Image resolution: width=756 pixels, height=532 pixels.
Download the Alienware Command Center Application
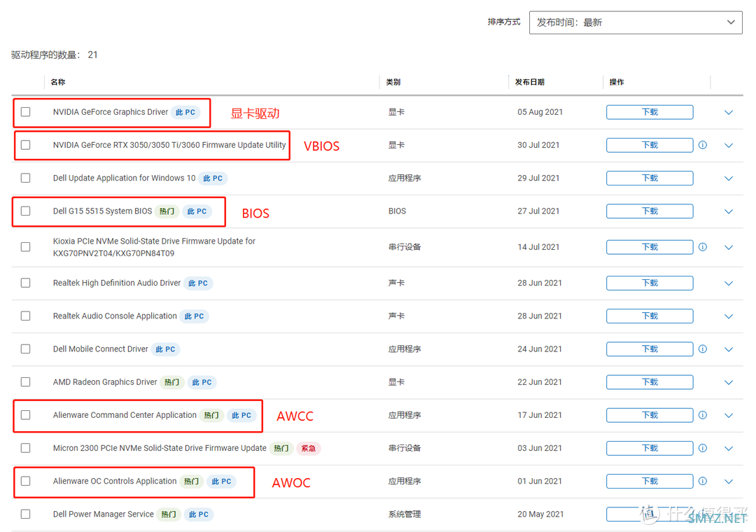point(650,415)
